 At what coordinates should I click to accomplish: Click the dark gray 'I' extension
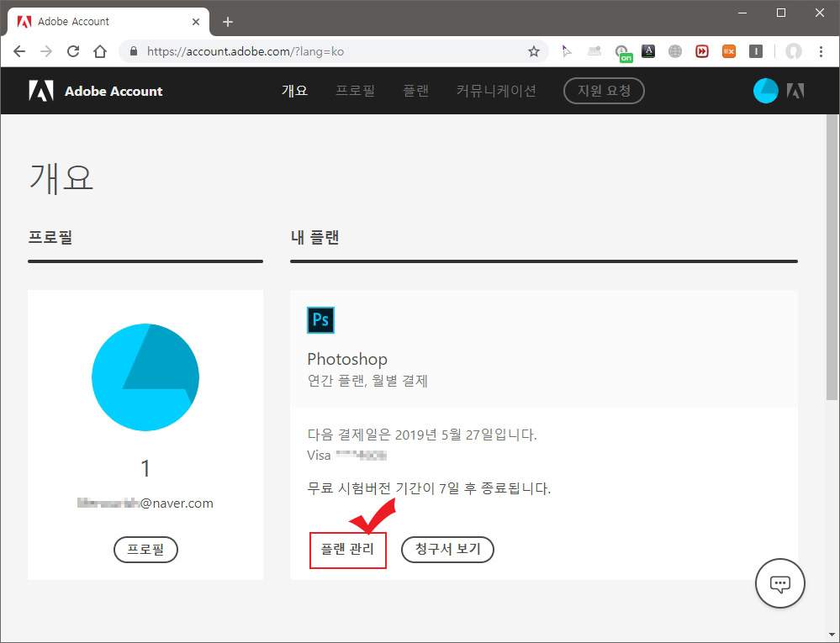[756, 51]
